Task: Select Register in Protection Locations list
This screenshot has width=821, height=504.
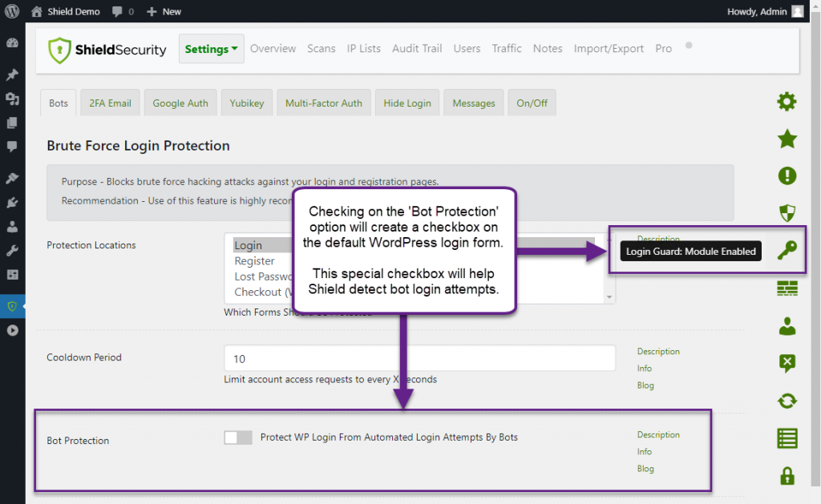Action: click(x=254, y=260)
